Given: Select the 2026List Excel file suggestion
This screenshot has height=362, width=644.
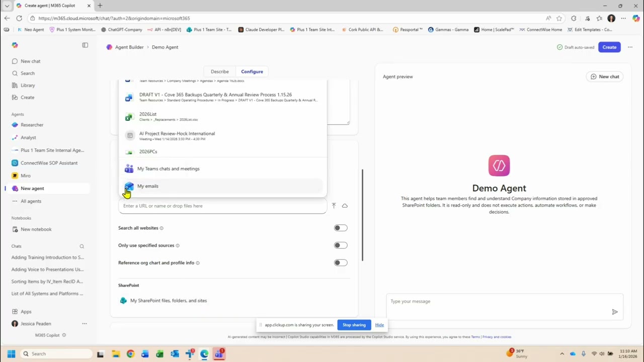Looking at the screenshot, I should 222,117.
